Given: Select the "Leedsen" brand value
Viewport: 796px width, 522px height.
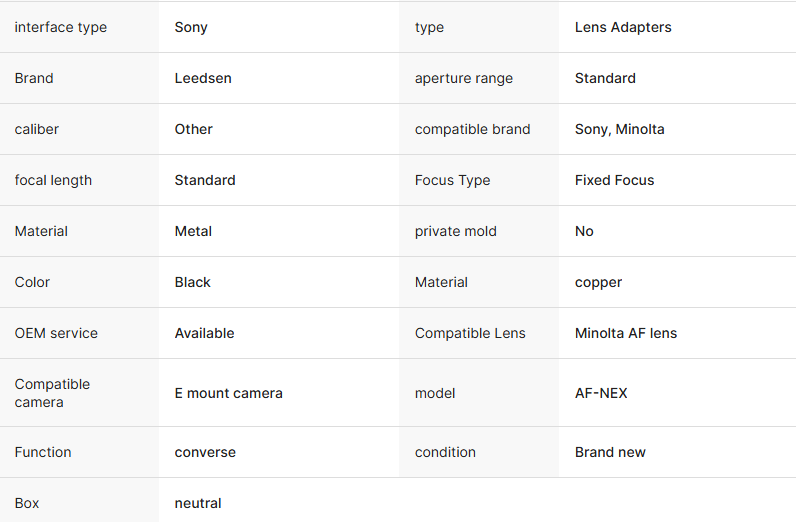Looking at the screenshot, I should [203, 78].
